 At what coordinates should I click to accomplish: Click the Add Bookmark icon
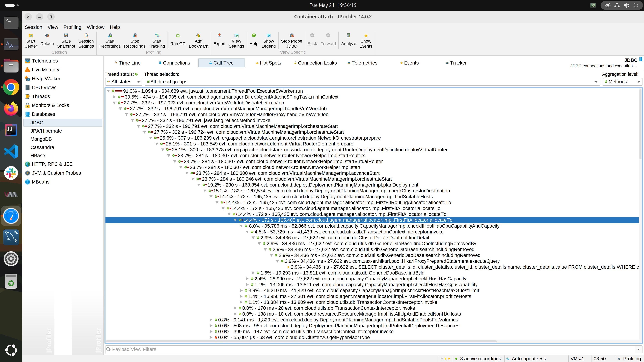[x=198, y=36]
